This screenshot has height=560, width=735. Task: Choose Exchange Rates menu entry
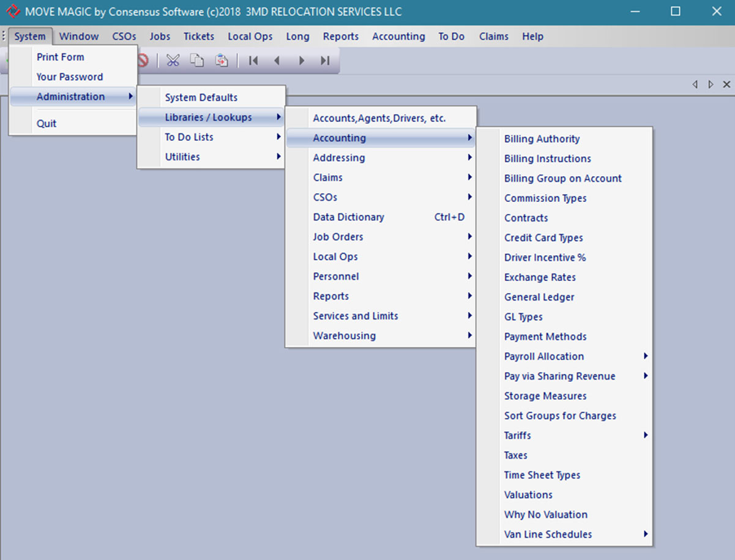tap(540, 277)
